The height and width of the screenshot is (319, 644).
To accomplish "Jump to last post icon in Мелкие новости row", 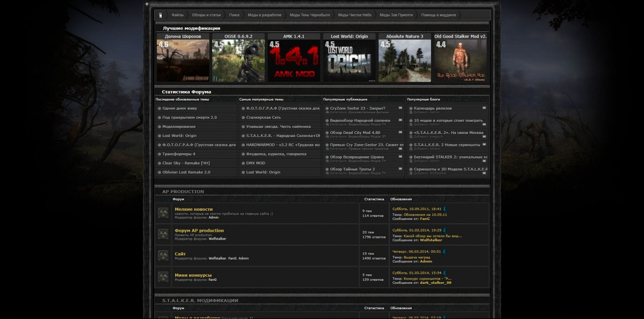I will (x=444, y=209).
